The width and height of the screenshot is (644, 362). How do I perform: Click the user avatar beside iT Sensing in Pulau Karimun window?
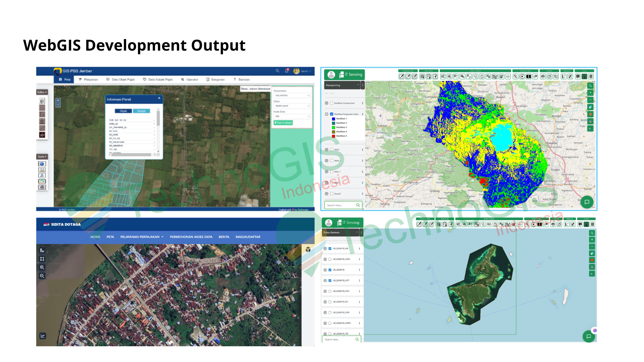(x=329, y=223)
